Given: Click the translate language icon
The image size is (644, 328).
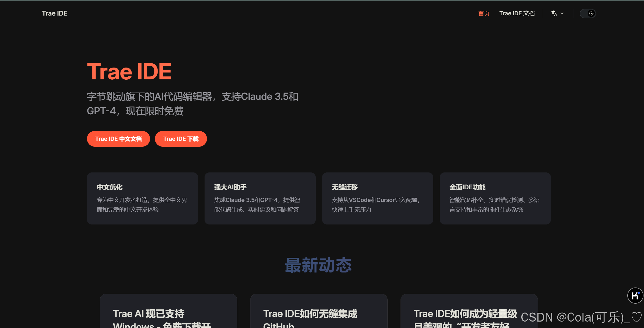Looking at the screenshot, I should [554, 13].
